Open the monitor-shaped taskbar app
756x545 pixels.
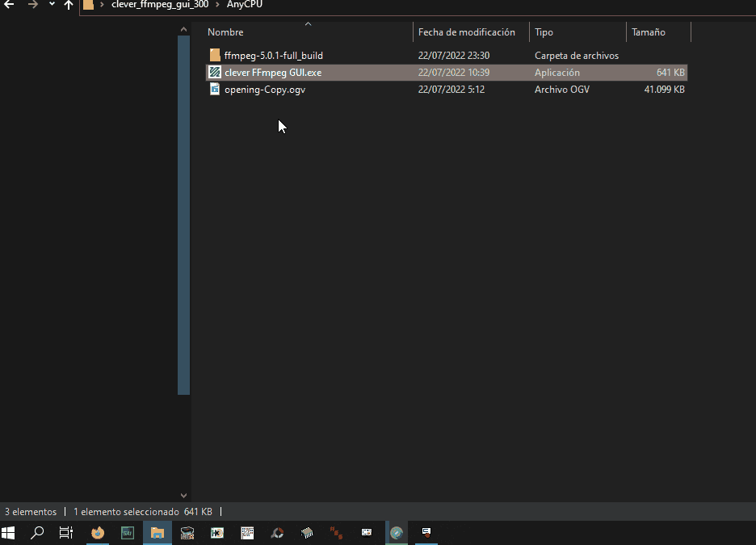(367, 532)
